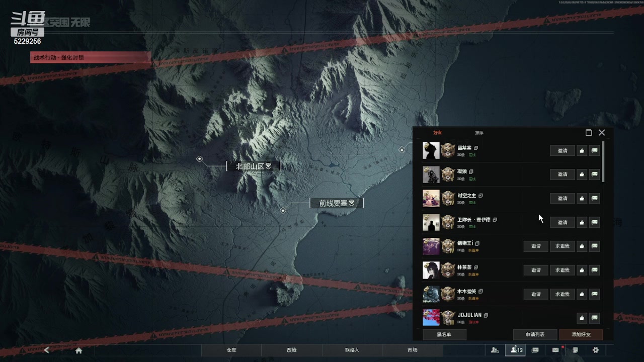
Task: Open the notes icon in bottom bar
Action: 576,350
